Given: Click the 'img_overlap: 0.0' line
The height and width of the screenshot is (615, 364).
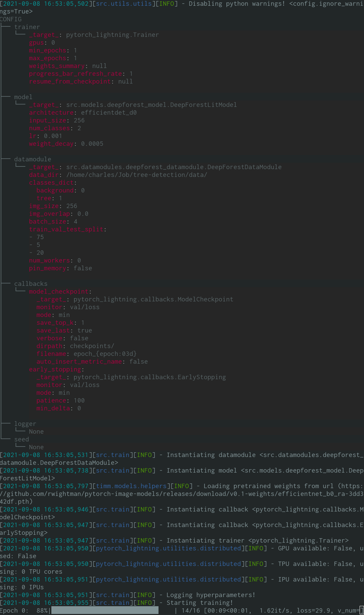Looking at the screenshot, I should 59,214.
